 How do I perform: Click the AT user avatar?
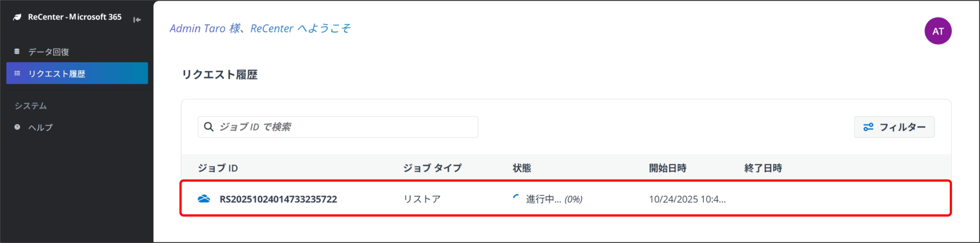point(938,31)
